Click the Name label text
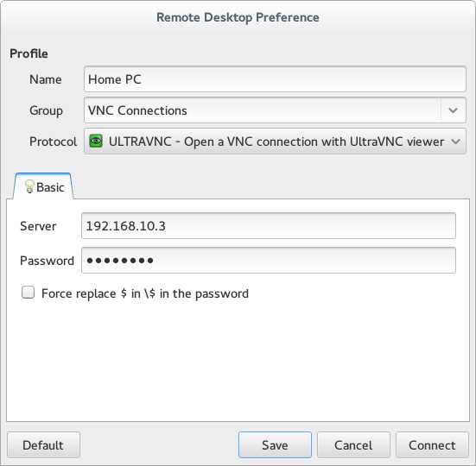The width and height of the screenshot is (476, 466). (46, 79)
